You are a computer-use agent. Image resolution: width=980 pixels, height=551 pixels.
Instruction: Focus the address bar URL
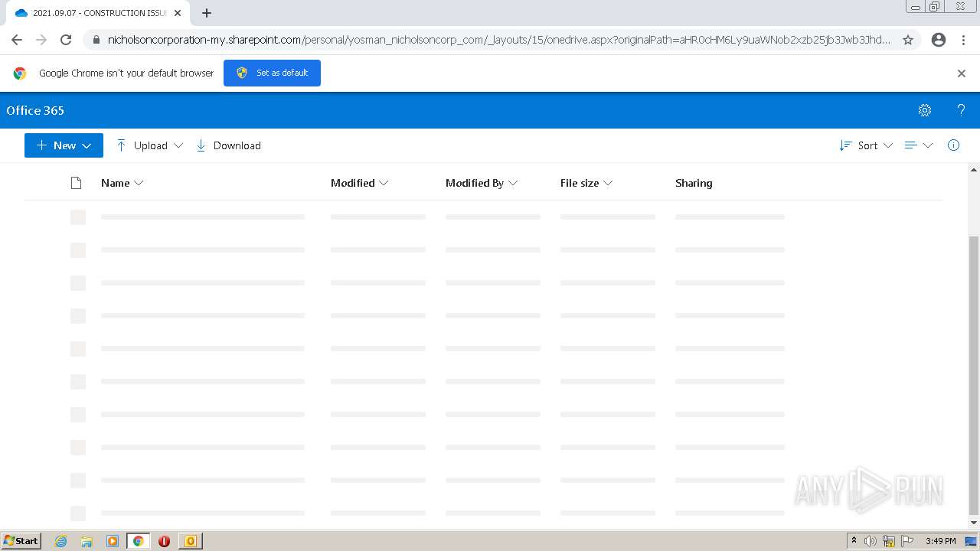coord(499,40)
